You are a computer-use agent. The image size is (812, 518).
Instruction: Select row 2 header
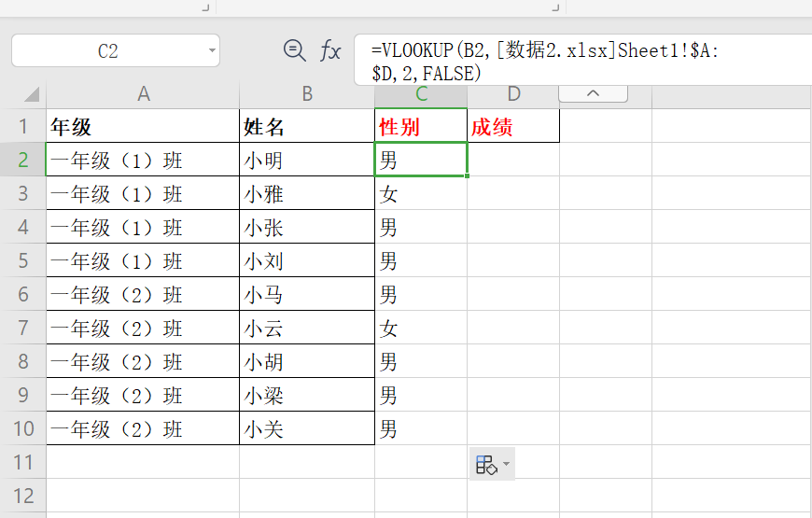click(22, 160)
